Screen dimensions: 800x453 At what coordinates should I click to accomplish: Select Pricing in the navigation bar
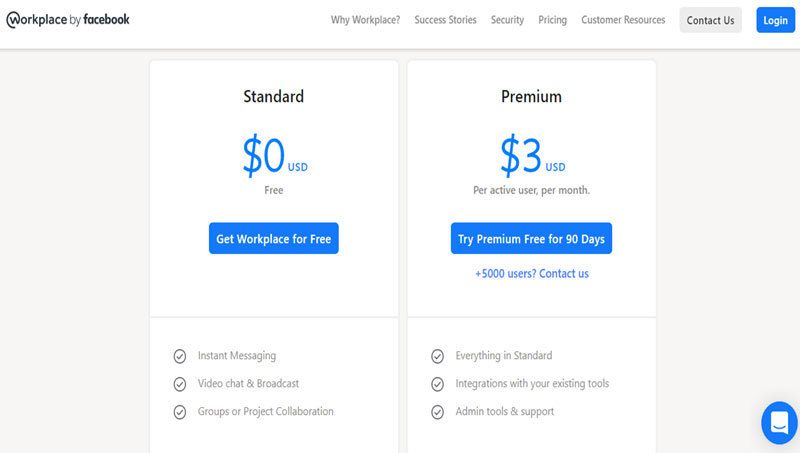pyautogui.click(x=552, y=20)
